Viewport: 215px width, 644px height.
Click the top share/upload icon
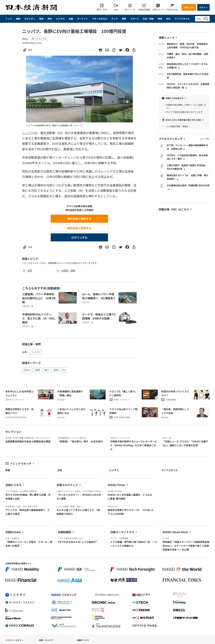coord(134,50)
